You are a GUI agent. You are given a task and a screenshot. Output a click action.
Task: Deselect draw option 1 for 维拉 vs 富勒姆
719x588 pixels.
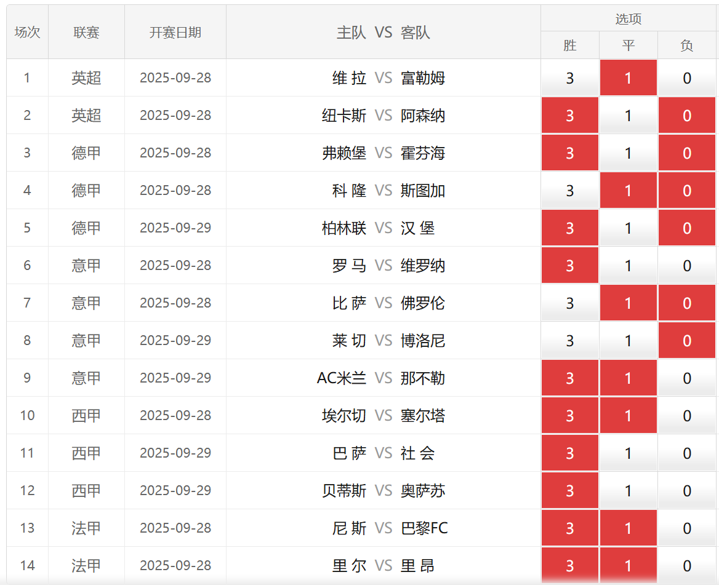628,78
